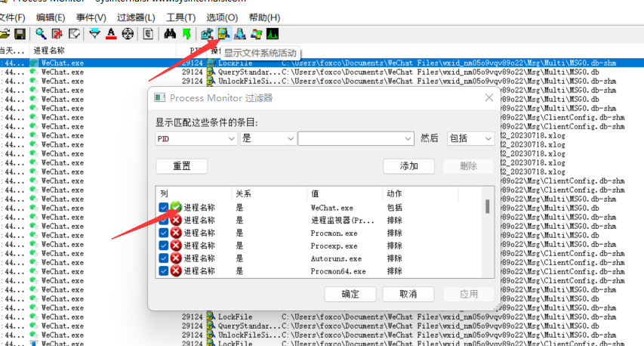Toggle the Capture magnifier toolbar icon

pos(41,34)
